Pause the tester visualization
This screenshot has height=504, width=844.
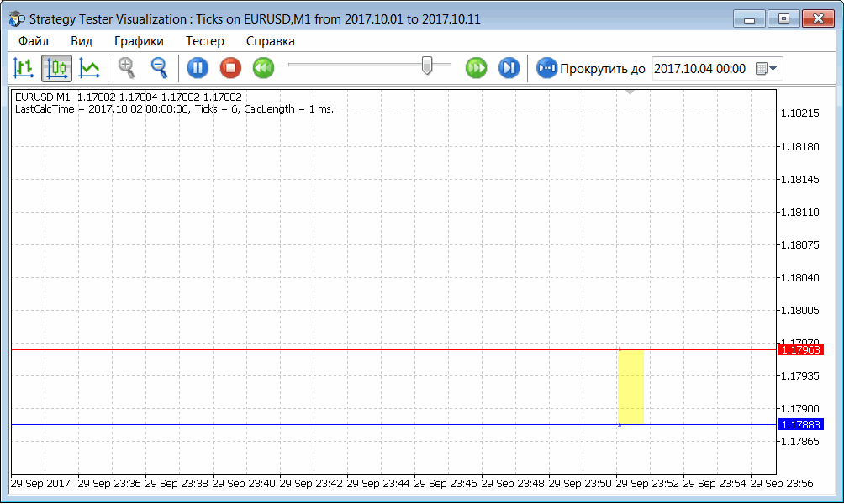coord(198,68)
